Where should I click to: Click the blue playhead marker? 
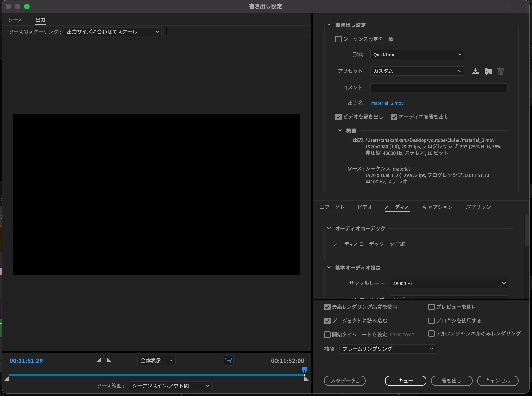coord(304,370)
